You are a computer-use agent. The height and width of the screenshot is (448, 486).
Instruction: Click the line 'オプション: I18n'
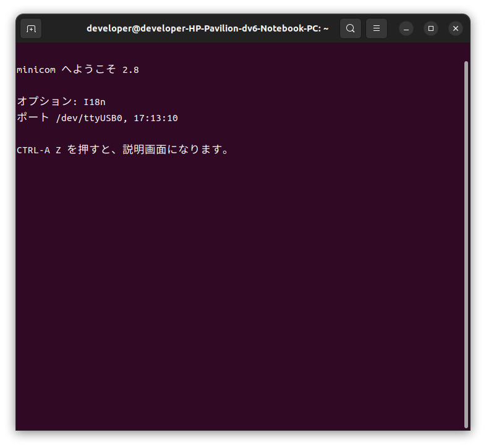(x=61, y=101)
